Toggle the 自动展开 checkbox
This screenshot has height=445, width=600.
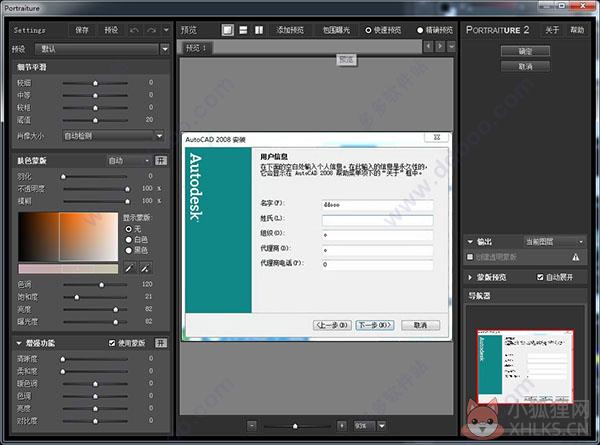[x=540, y=277]
